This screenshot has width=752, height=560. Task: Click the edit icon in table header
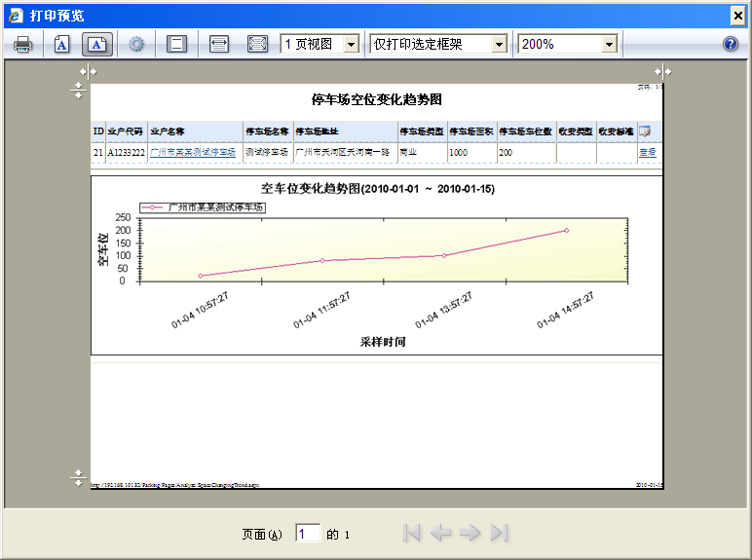coord(645,131)
